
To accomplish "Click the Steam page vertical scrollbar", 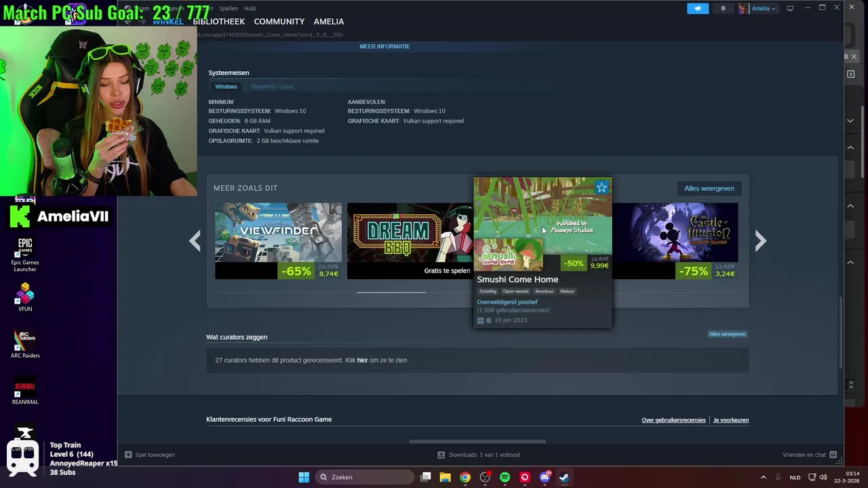I will (840, 332).
